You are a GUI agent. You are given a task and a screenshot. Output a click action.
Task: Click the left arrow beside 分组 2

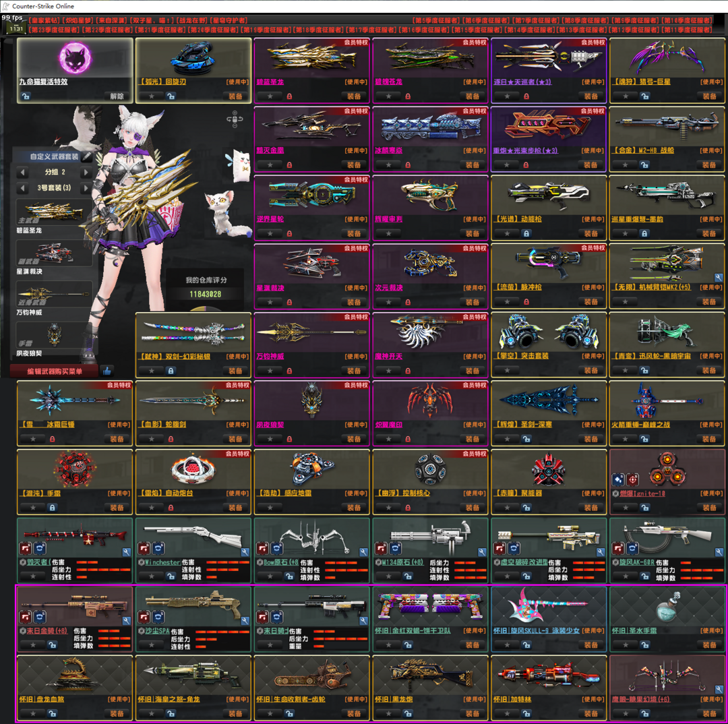click(x=22, y=173)
